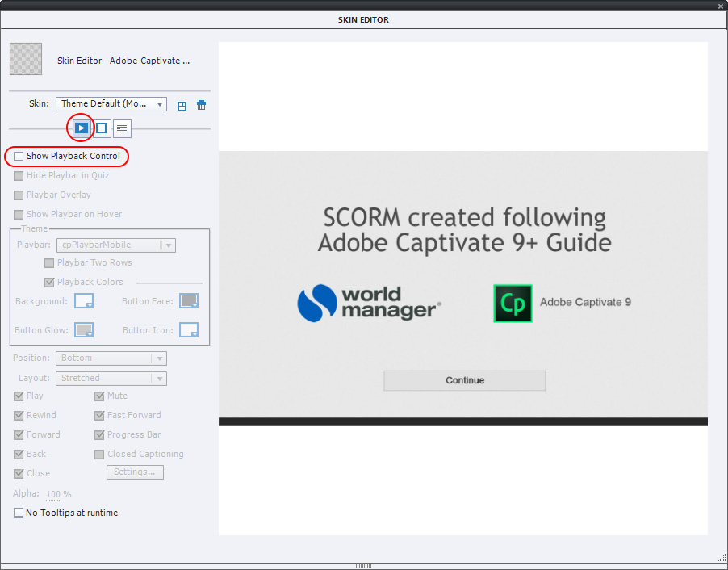Viewport: 728px width, 570px height.
Task: Open the Playbar theme dropdown
Action: click(116, 245)
